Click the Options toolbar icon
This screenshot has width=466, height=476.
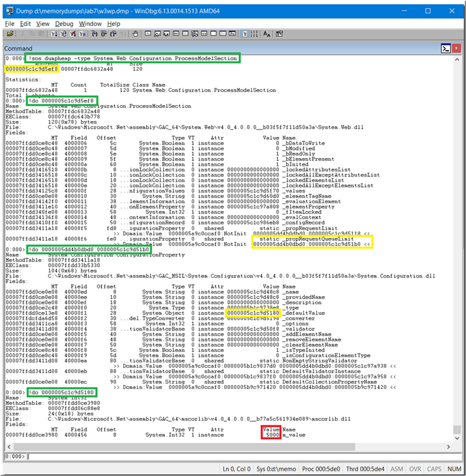click(279, 34)
